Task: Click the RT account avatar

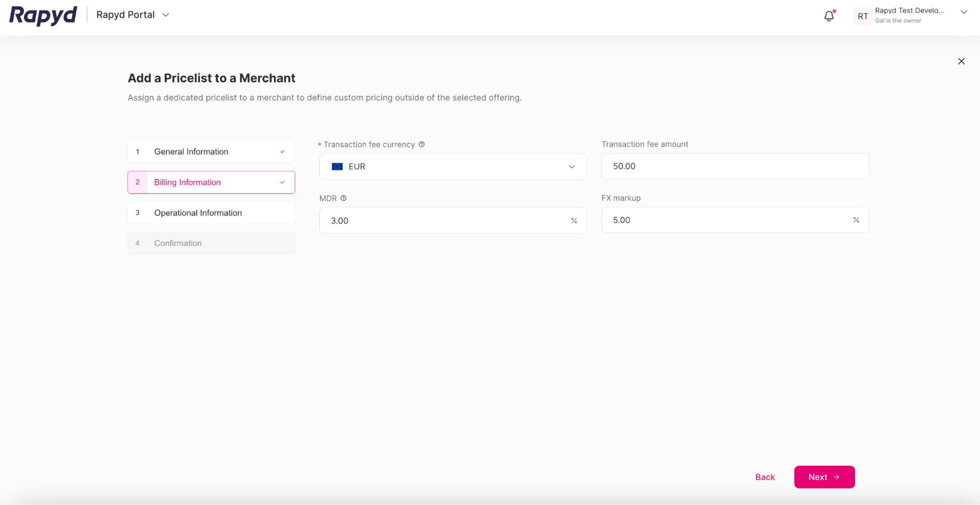Action: tap(863, 16)
